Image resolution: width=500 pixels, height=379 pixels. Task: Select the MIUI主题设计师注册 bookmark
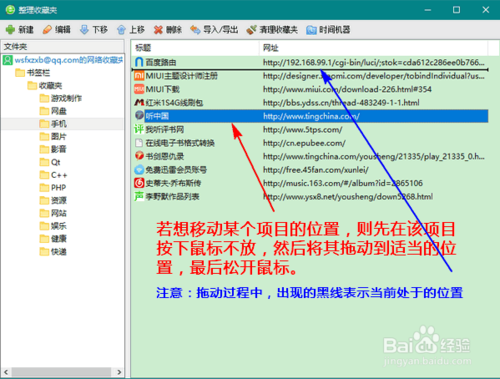pyautogui.click(x=311, y=76)
